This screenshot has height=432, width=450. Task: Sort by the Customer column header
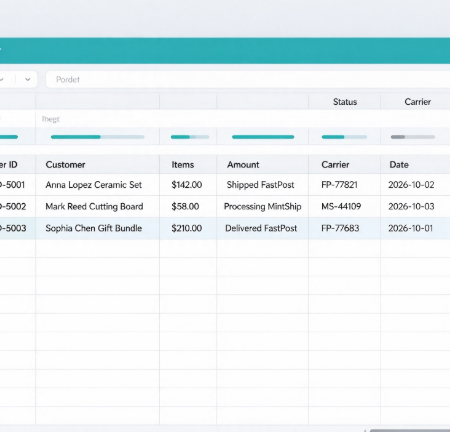65,165
